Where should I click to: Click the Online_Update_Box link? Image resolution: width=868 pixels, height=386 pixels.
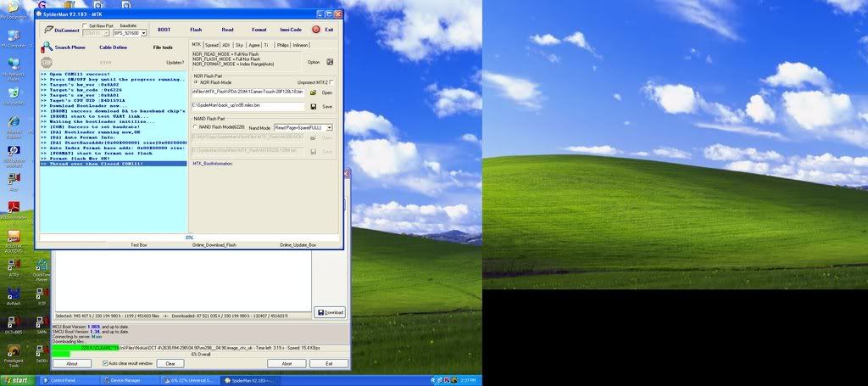coord(298,245)
